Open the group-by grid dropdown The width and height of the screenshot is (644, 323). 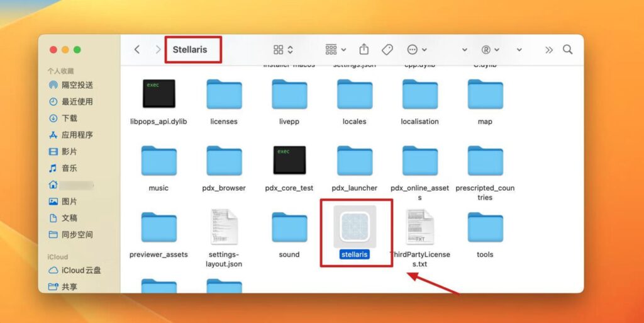tap(335, 49)
